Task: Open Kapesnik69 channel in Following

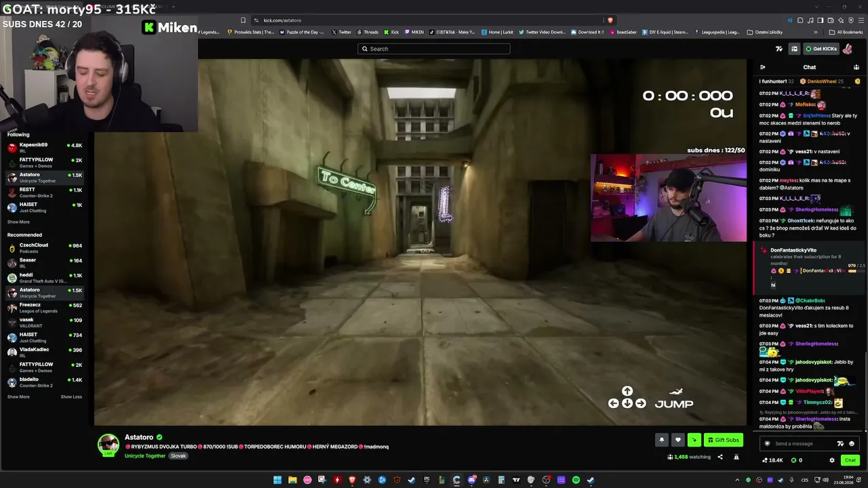Action: (45, 147)
